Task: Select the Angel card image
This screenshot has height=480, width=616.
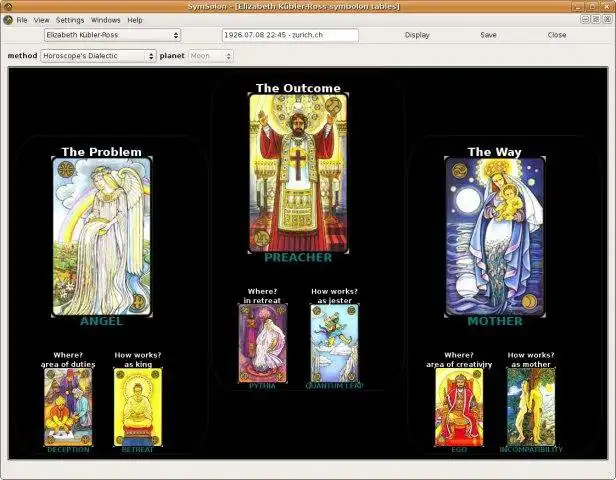Action: click(x=101, y=236)
